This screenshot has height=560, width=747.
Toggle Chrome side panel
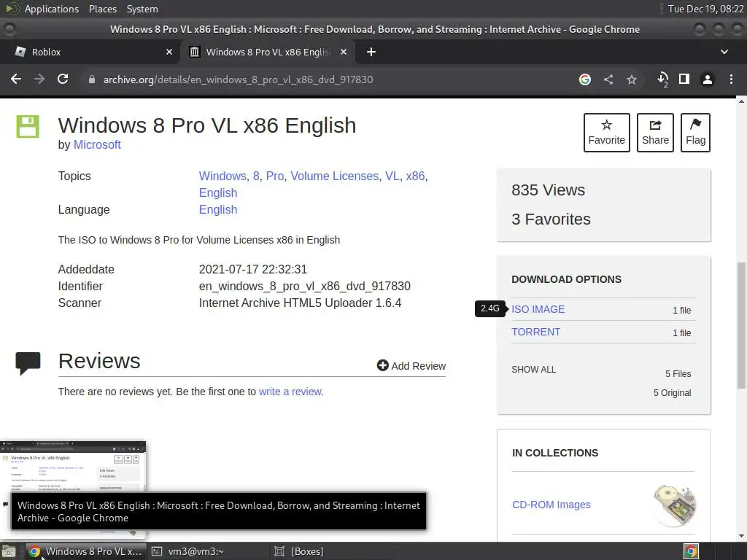coord(684,79)
